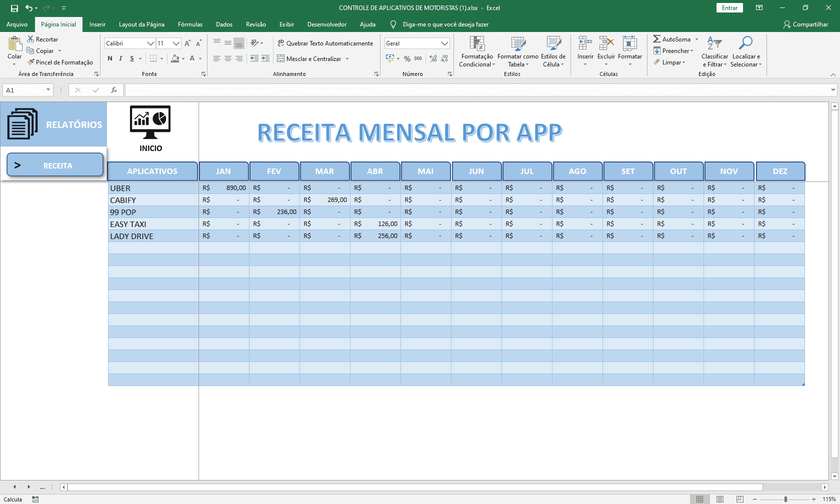Click the INICIO dashboard monitor icon
The width and height of the screenshot is (840, 504).
click(x=150, y=122)
